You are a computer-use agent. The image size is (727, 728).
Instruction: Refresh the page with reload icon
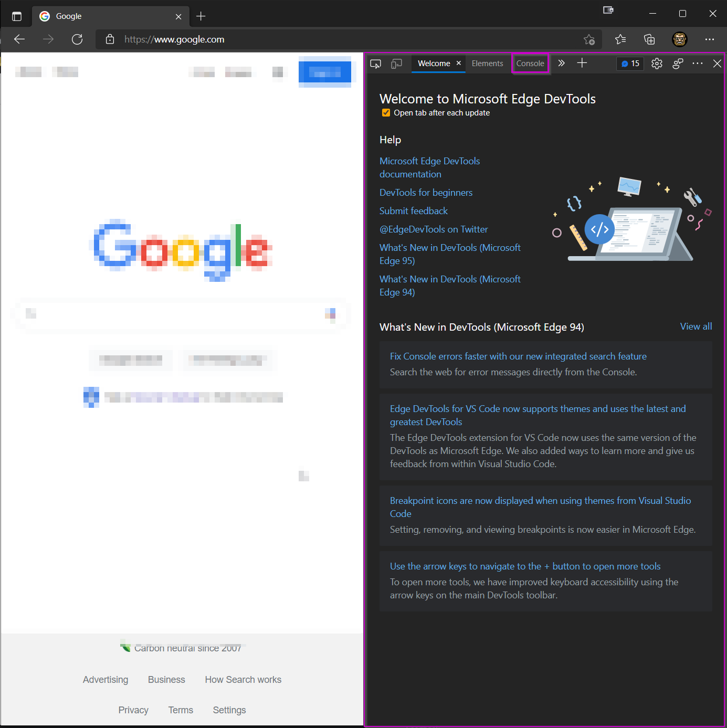tap(77, 39)
